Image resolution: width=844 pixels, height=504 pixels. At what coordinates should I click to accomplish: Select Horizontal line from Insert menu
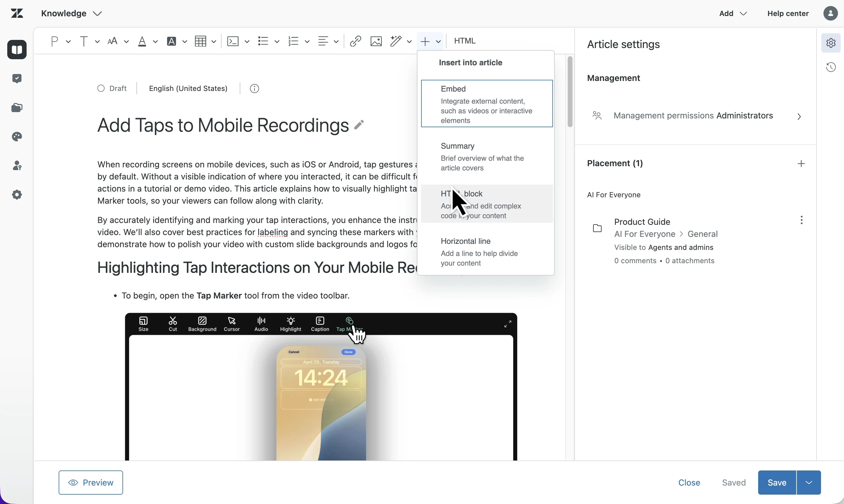pyautogui.click(x=487, y=252)
